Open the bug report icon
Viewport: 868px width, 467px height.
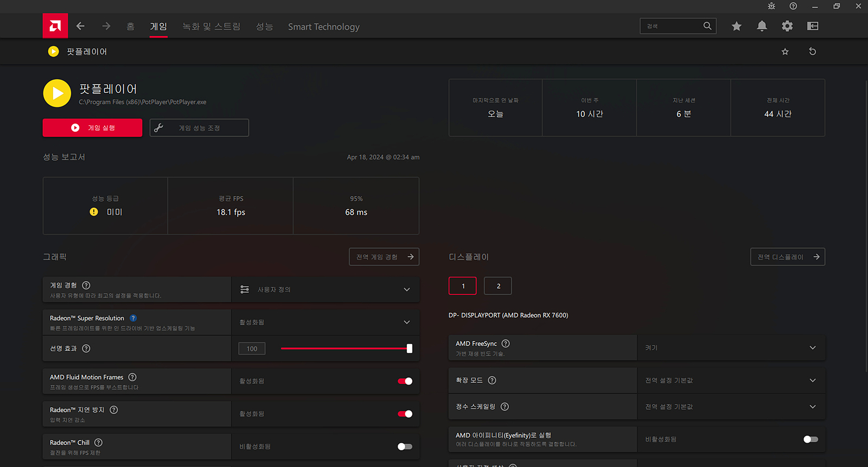771,6
